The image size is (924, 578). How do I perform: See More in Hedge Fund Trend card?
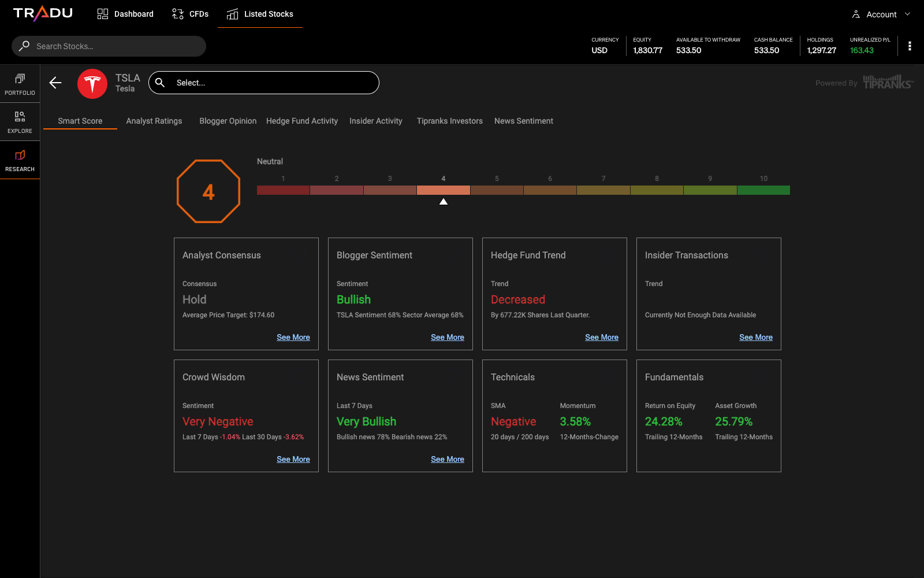coord(602,338)
